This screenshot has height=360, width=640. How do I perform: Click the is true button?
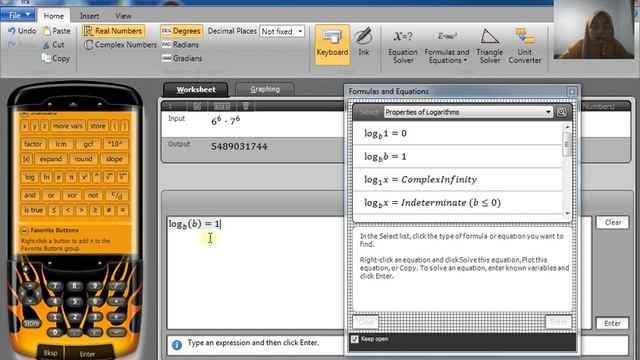(33, 210)
